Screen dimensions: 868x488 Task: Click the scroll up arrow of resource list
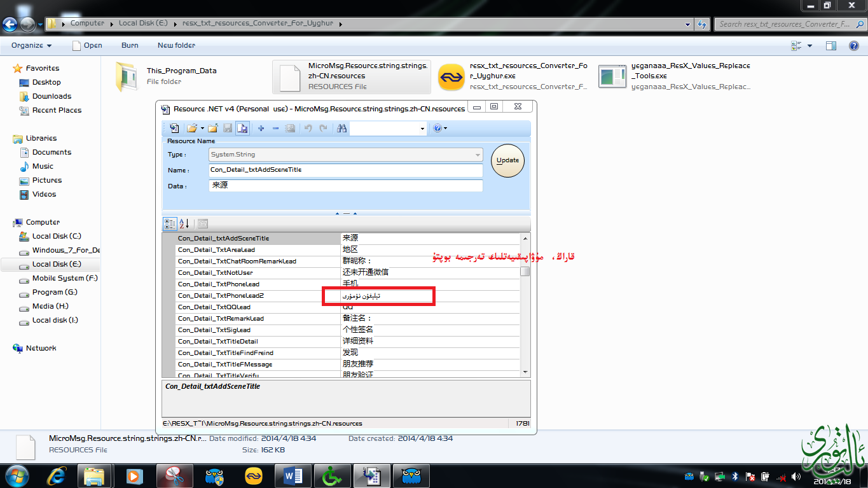pos(525,238)
